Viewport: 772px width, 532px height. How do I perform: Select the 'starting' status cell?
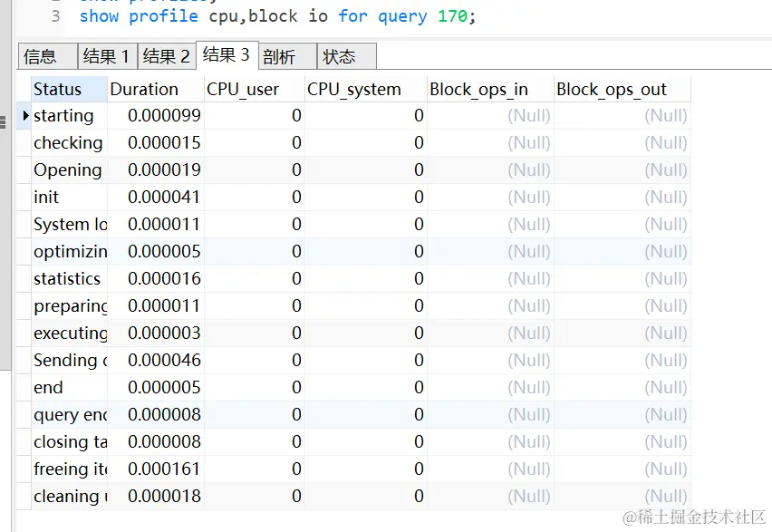[x=69, y=116]
